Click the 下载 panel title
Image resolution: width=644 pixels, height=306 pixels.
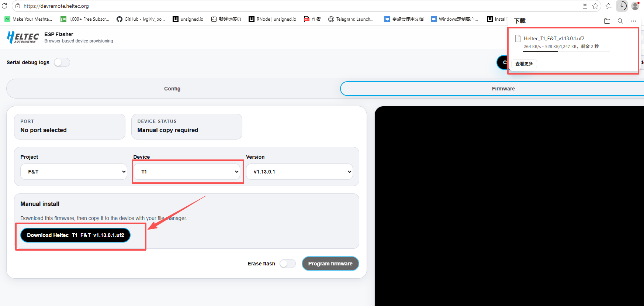(x=520, y=21)
